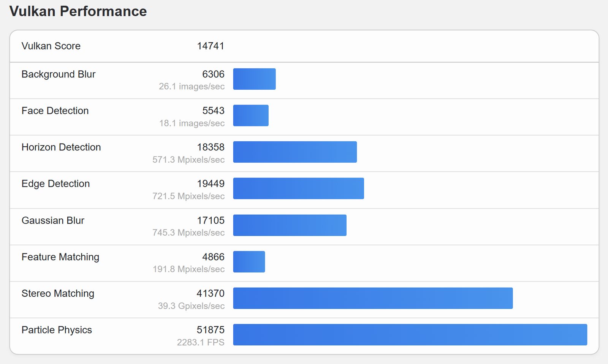The image size is (608, 364).
Task: Click the Face Detection score 5543
Action: coord(213,111)
